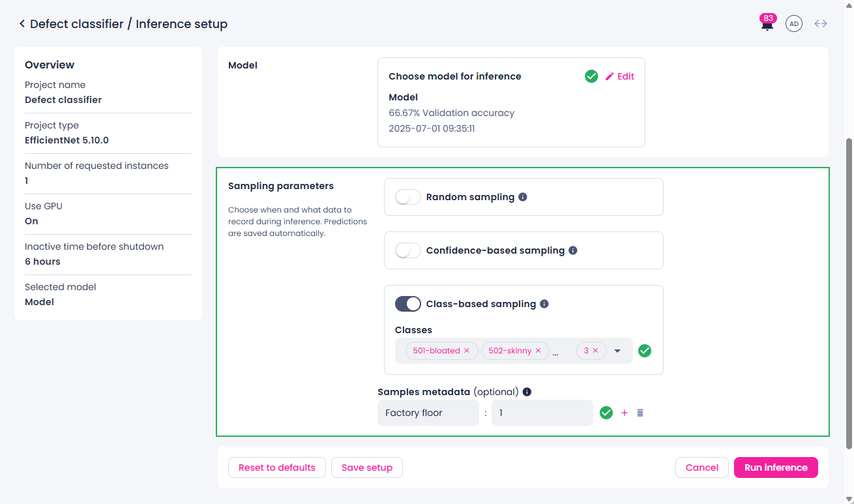Click Reset to defaults button
This screenshot has height=504, width=854.
[277, 467]
